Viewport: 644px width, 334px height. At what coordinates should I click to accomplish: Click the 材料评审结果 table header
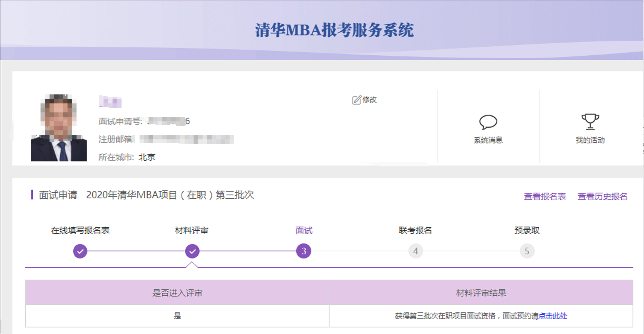coord(481,293)
